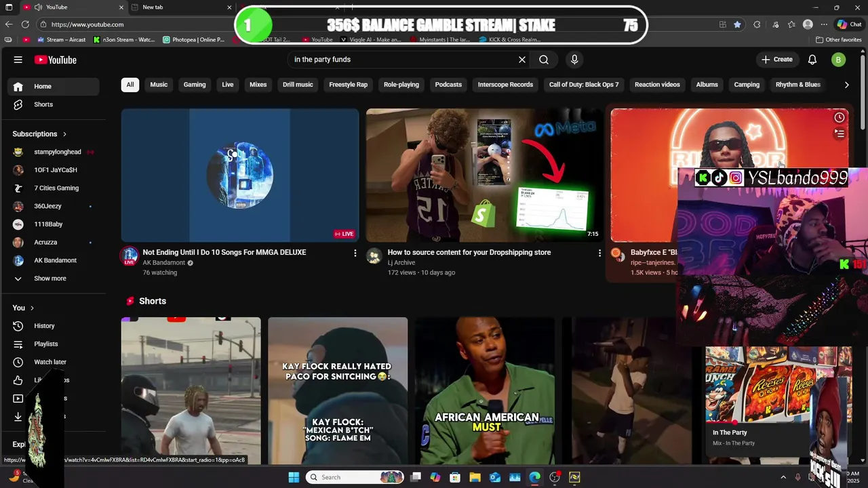Select the Rhythm & Blues chip
Image resolution: width=868 pixels, height=488 pixels.
pyautogui.click(x=798, y=85)
